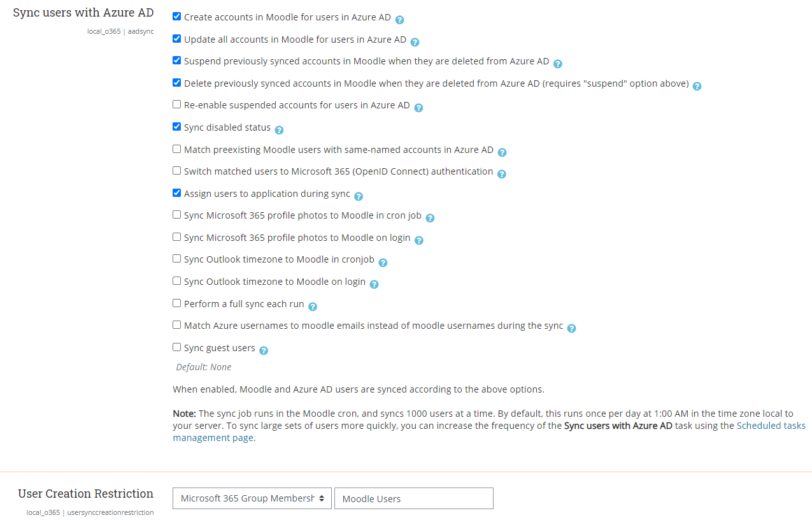Show help about performing a full sync
812x520 pixels.
click(313, 307)
